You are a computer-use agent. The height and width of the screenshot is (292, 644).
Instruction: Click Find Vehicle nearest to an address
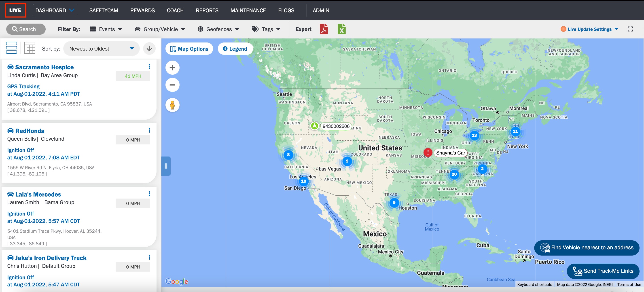(587, 248)
